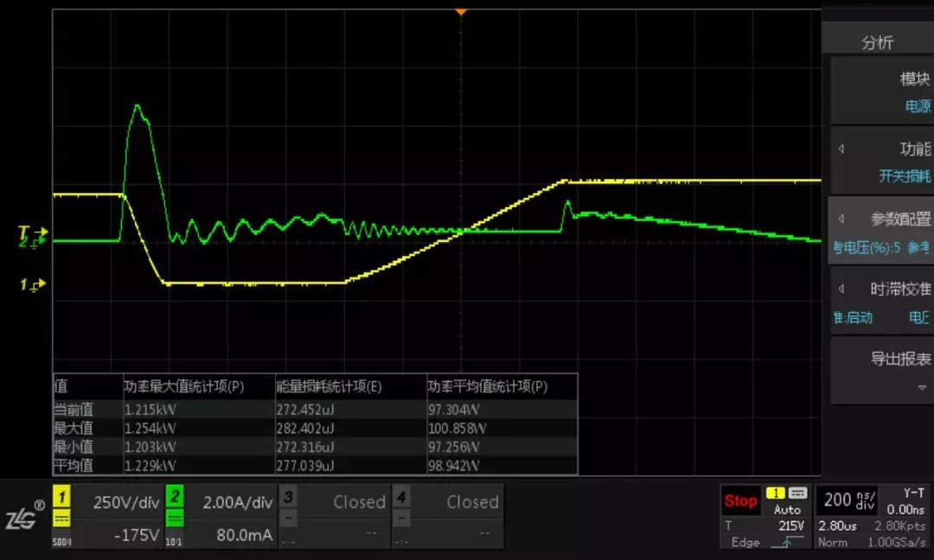Image resolution: width=934 pixels, height=560 pixels.
Task: Open the 模块 电源 module menu item
Action: click(882, 92)
